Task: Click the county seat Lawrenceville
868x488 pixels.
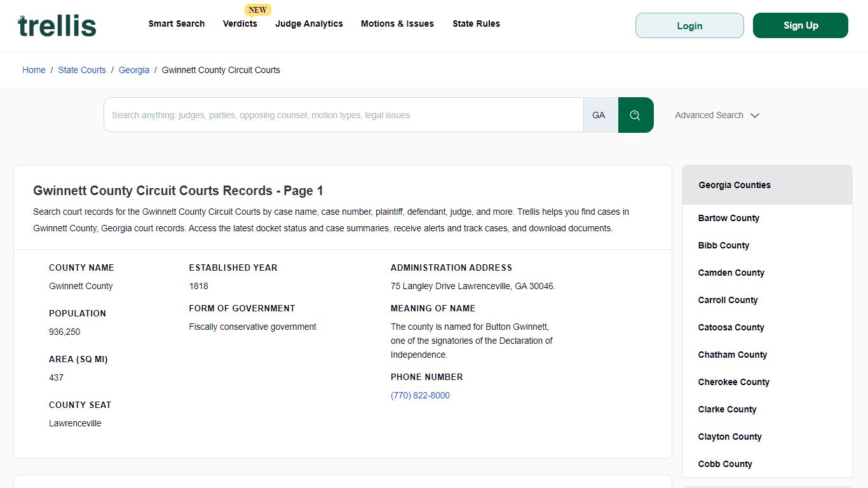Action: tap(75, 423)
